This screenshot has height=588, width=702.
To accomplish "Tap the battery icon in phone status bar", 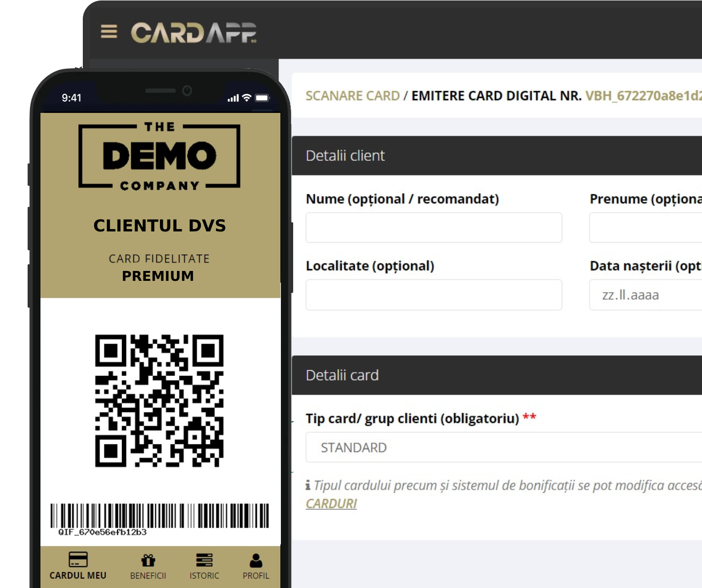I will click(262, 98).
